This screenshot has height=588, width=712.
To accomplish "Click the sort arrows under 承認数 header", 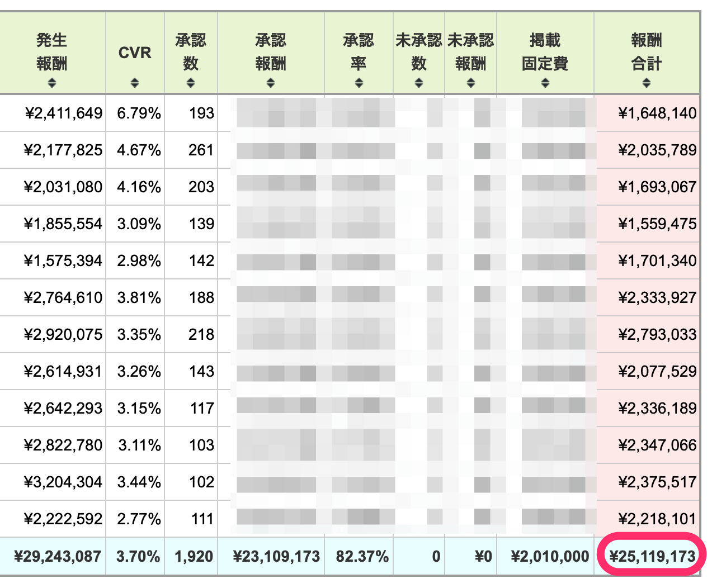I will tap(191, 83).
